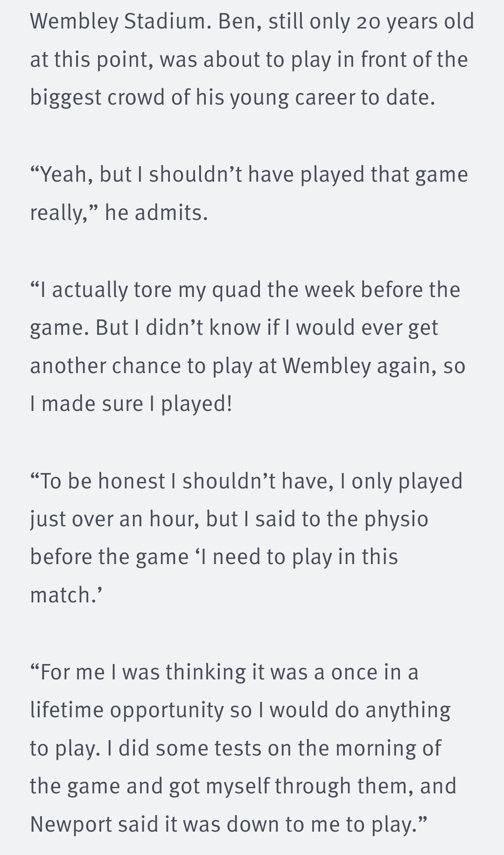Tap the single word line 'match.'
Viewport: 504px width, 855px height.
(x=66, y=595)
